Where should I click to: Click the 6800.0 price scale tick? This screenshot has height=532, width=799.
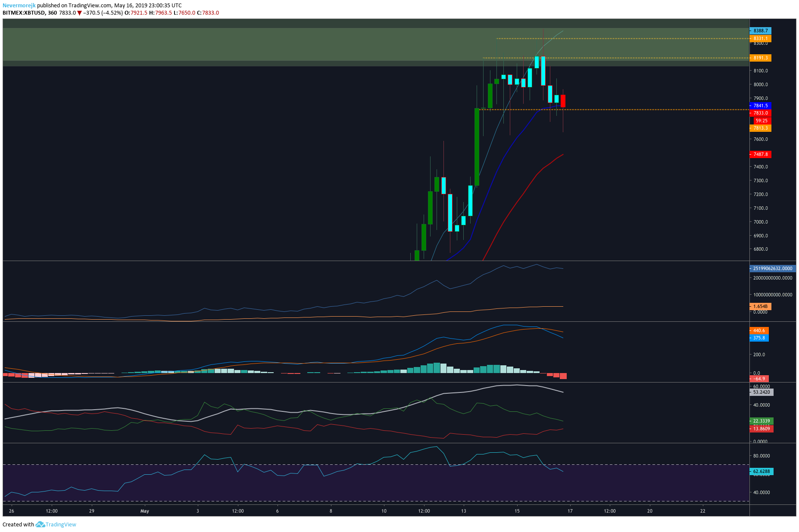point(761,249)
